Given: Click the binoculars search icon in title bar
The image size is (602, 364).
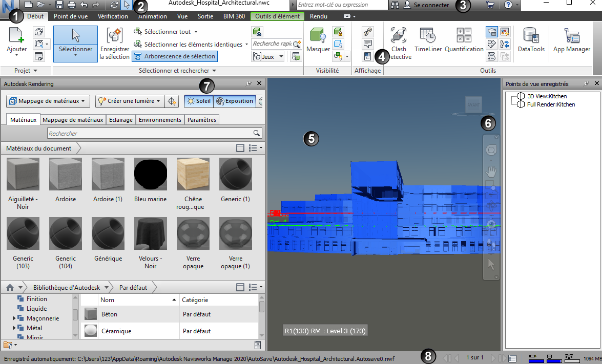Looking at the screenshot, I should 395,5.
